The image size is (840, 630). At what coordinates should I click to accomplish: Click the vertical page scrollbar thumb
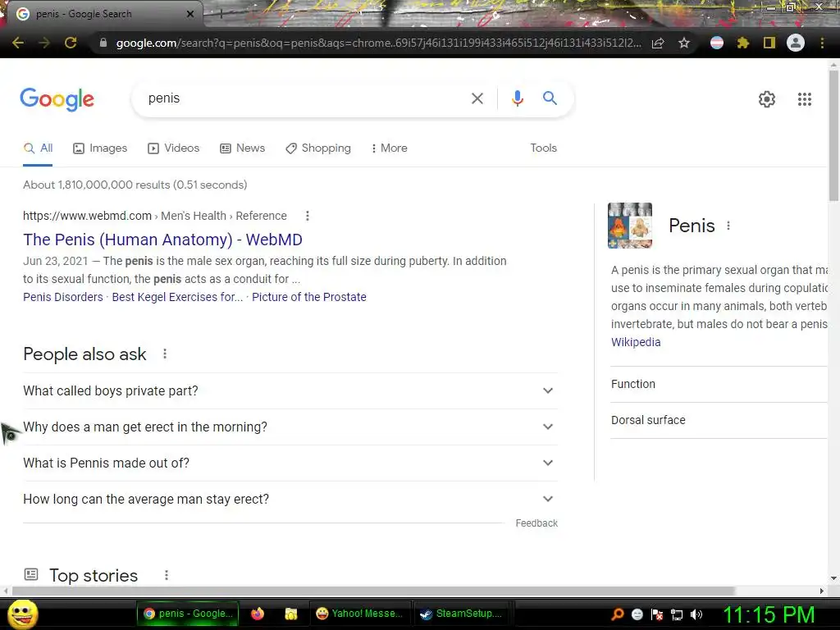[833, 135]
